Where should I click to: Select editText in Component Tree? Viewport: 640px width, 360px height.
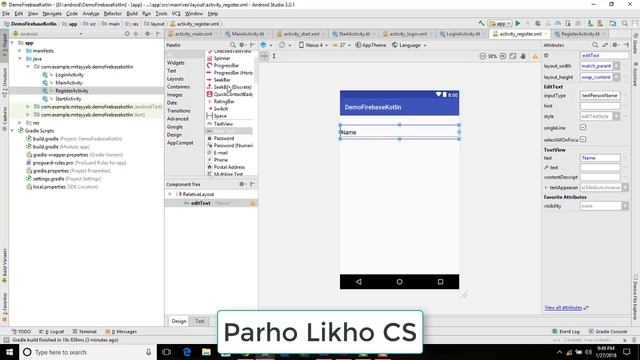coord(201,203)
